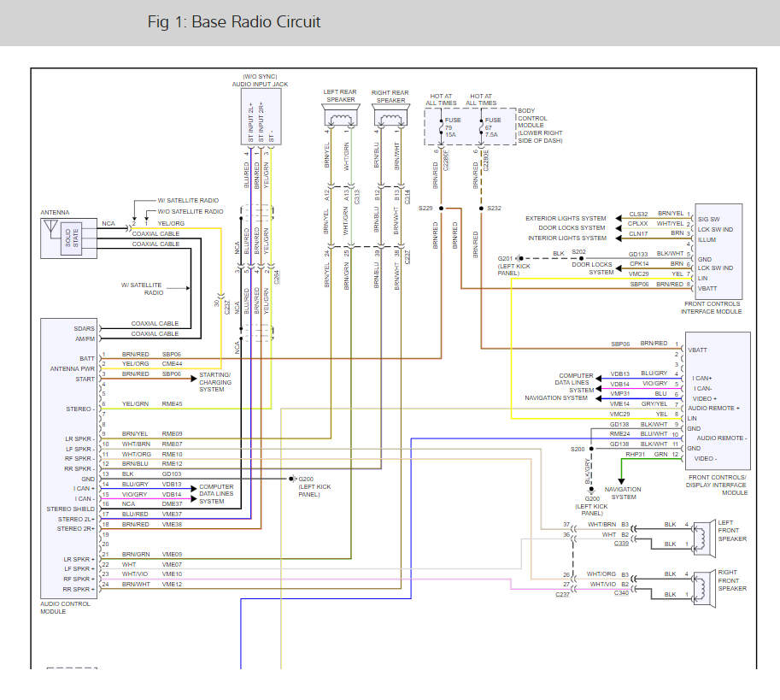Click Front Controls/Display Interface Module label

coord(718,485)
